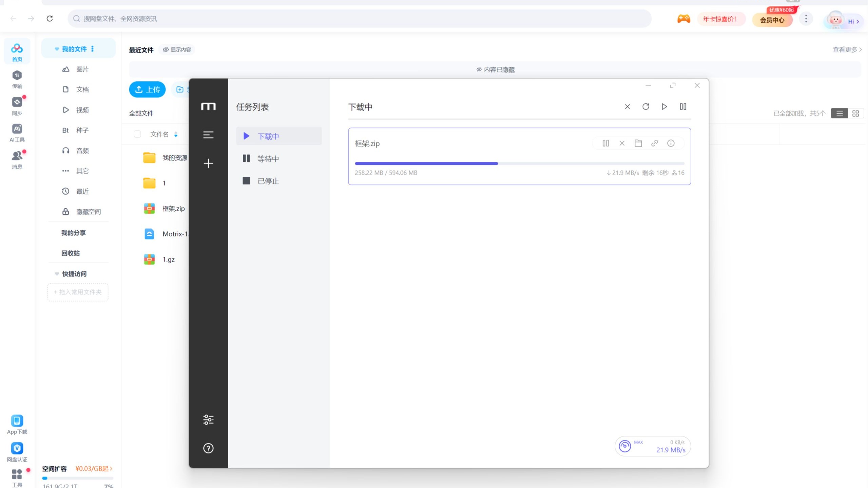
Task: Sort files by 文件名 arrow
Action: pyautogui.click(x=176, y=134)
